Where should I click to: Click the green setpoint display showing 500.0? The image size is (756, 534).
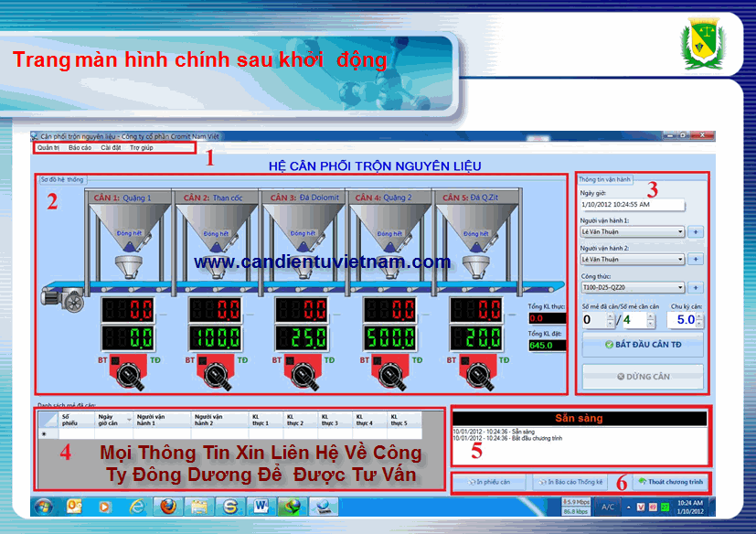pos(389,338)
